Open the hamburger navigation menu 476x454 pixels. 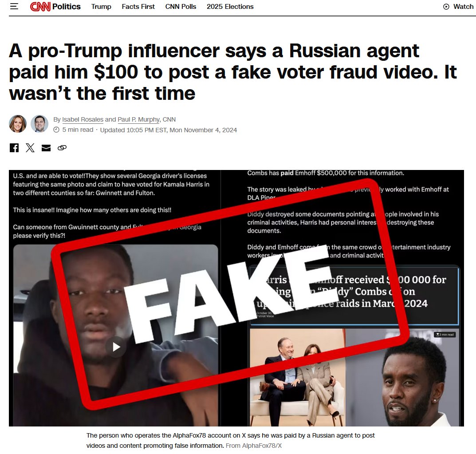[x=14, y=6]
